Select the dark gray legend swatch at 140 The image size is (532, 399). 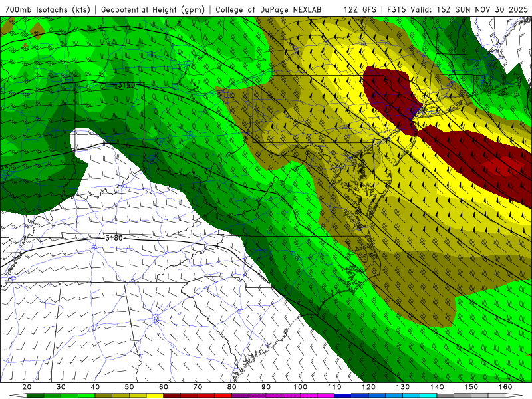coord(446,396)
